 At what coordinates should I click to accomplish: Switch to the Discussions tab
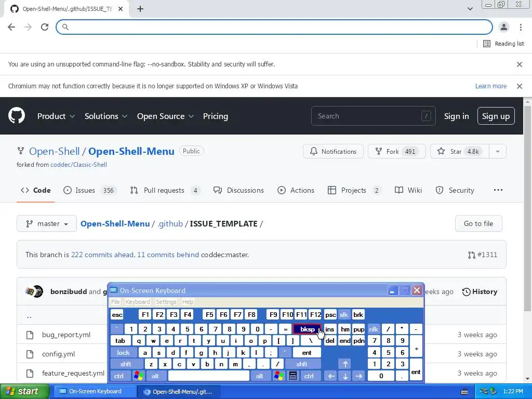tap(238, 190)
